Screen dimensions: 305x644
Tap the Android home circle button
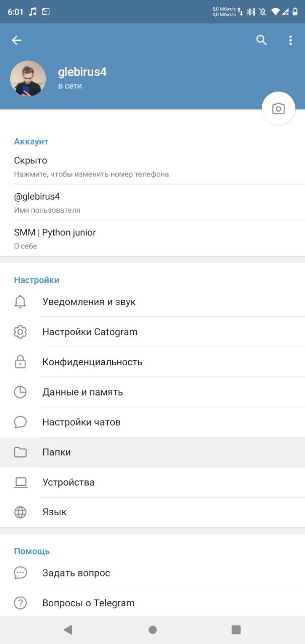click(152, 629)
